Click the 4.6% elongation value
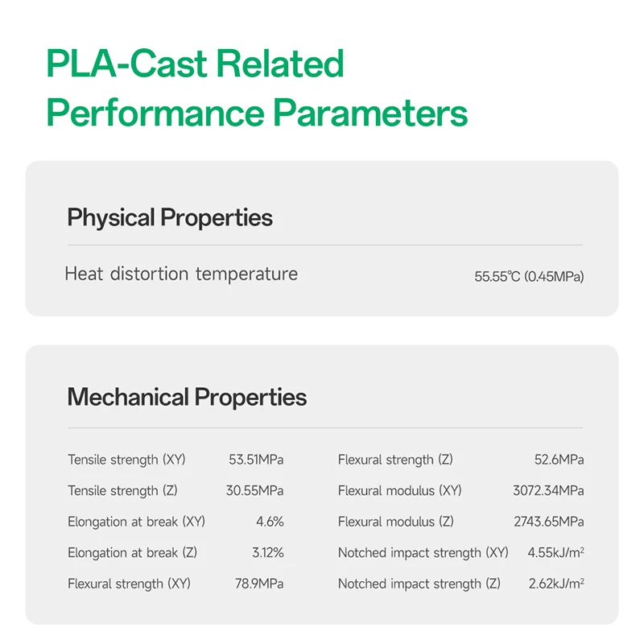The height and width of the screenshot is (644, 644). pos(270,522)
